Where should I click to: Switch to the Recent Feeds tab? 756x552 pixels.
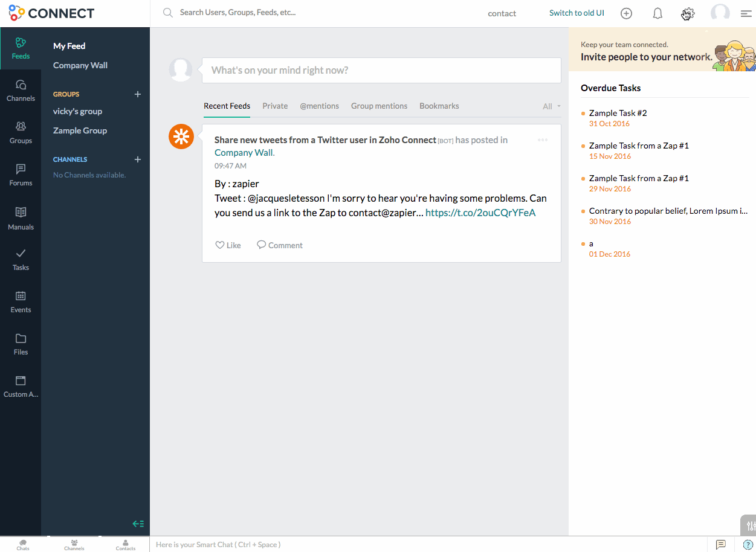tap(227, 106)
